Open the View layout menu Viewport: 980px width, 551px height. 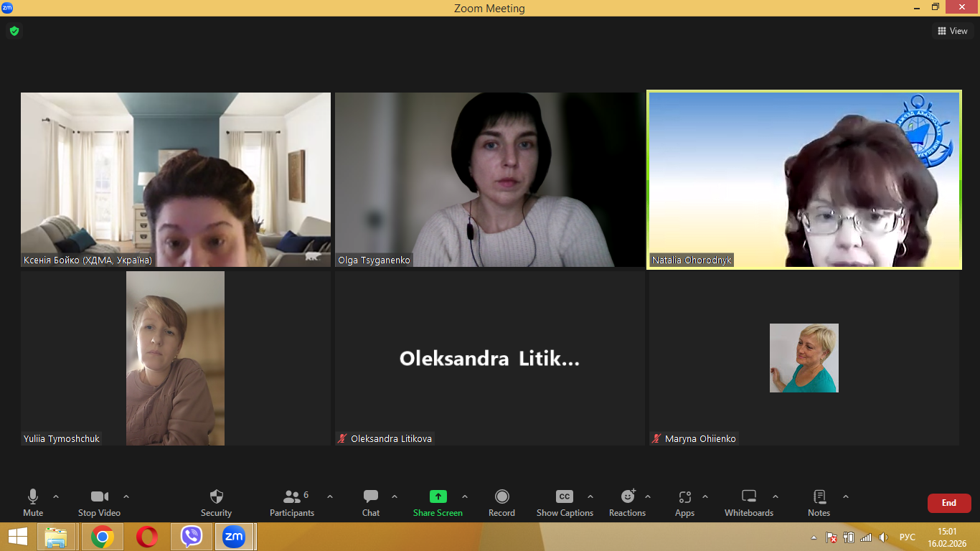[953, 31]
